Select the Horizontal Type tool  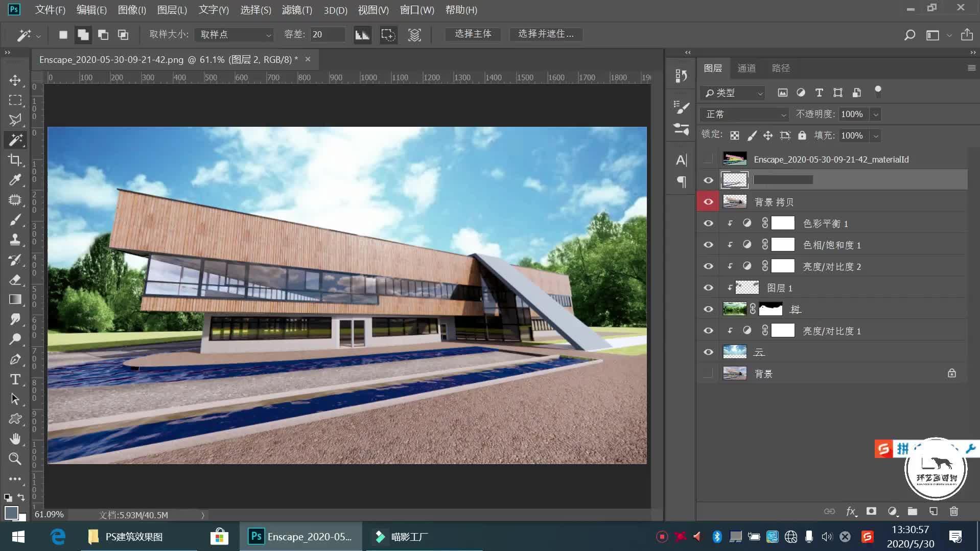point(15,379)
